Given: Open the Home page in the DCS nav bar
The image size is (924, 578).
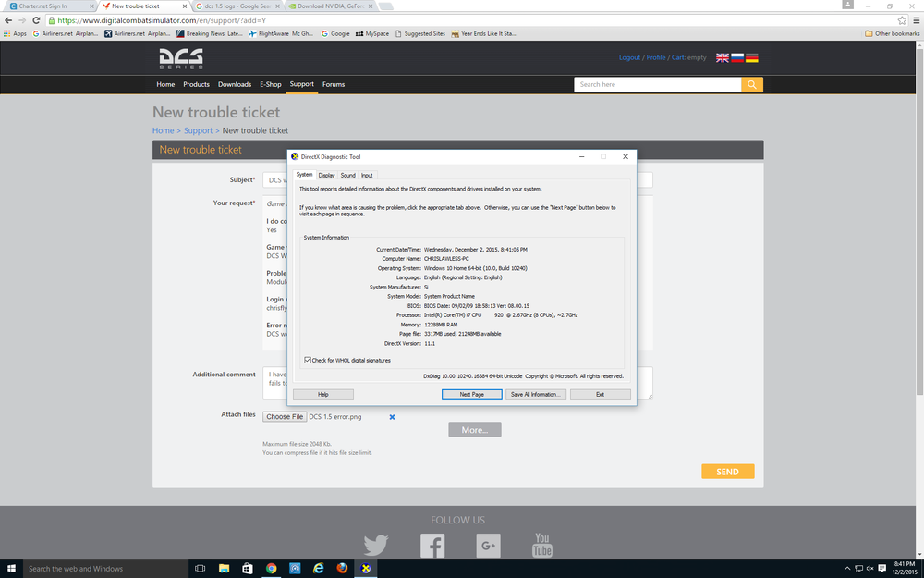Looking at the screenshot, I should coord(165,84).
